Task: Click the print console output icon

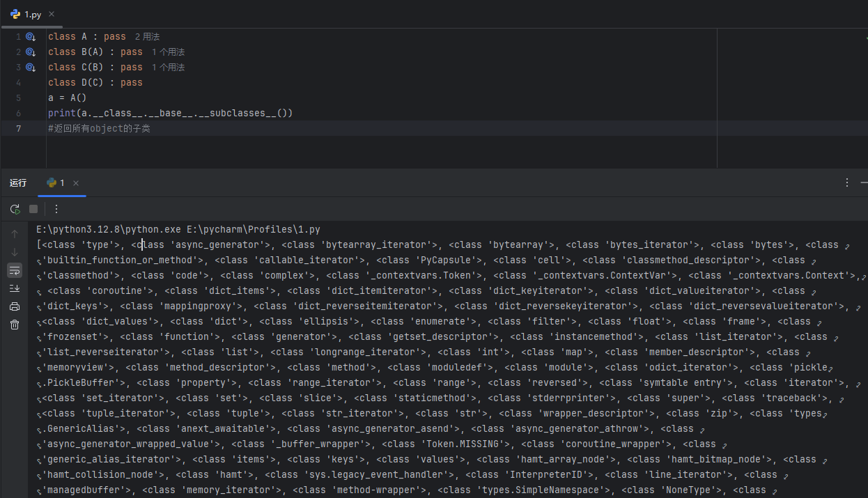Action: pyautogui.click(x=15, y=306)
